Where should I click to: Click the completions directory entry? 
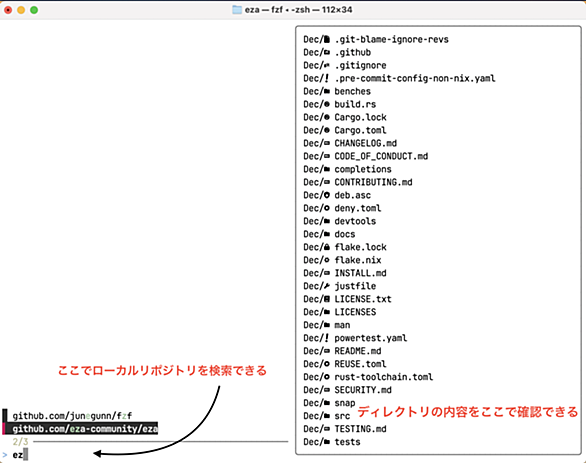click(363, 169)
